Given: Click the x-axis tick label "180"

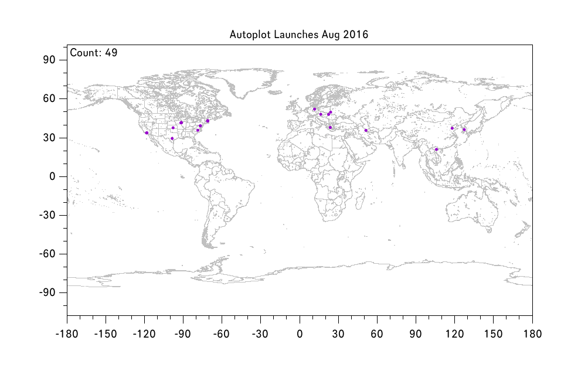Looking at the screenshot, I should pos(532,334).
